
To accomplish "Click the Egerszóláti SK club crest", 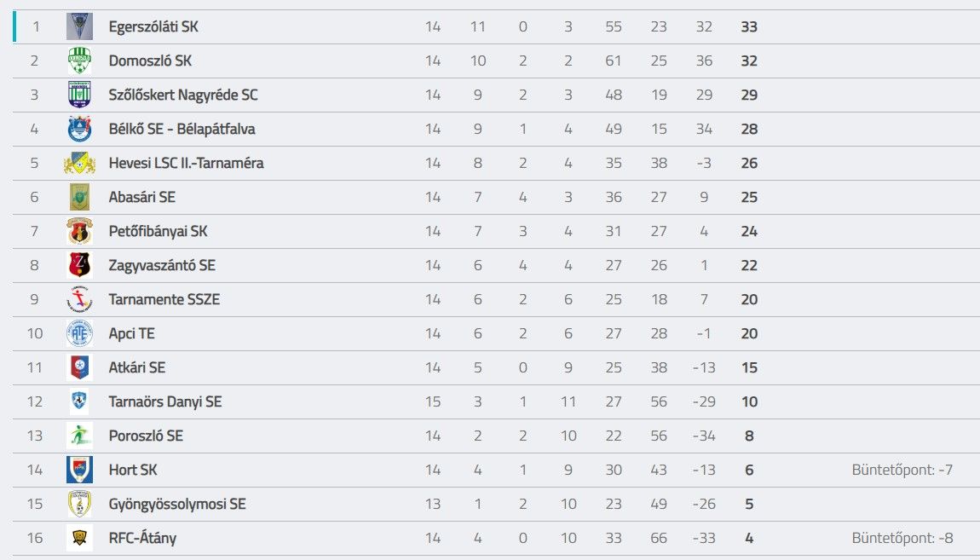I will (x=79, y=26).
